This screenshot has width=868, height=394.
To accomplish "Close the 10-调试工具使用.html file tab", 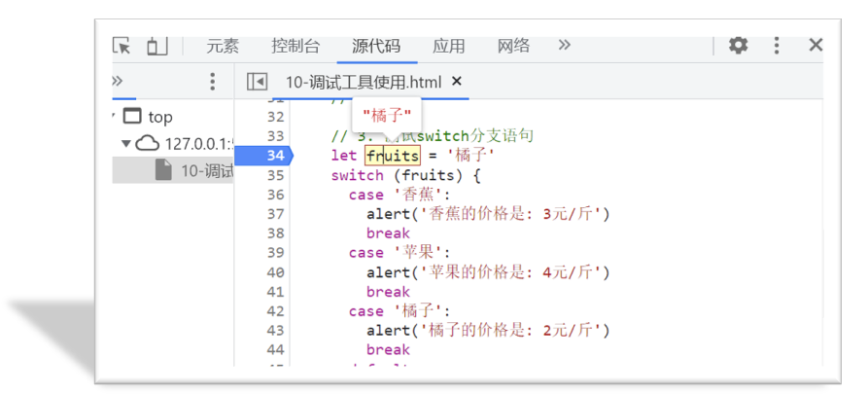I will (x=457, y=82).
